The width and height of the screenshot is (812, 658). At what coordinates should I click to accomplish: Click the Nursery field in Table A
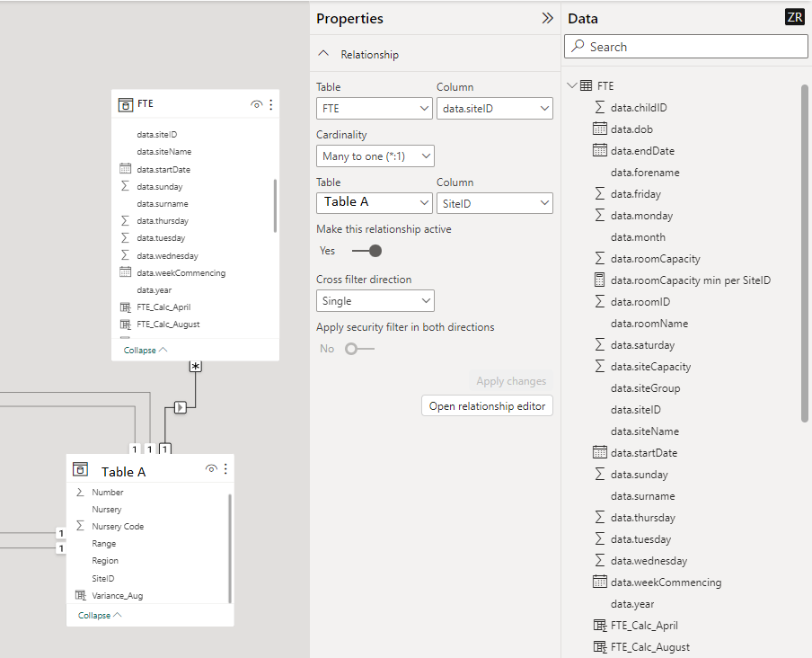[x=107, y=510]
